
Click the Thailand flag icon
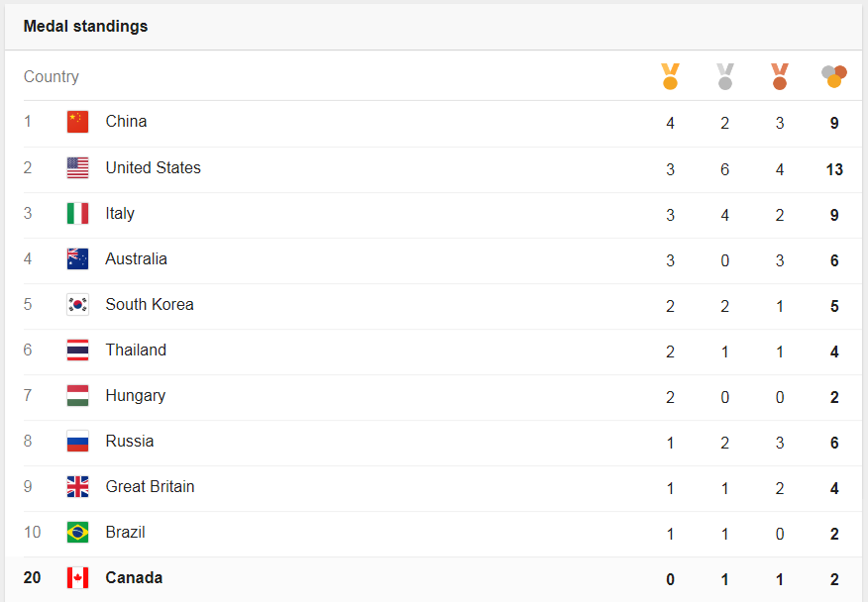tap(77, 350)
